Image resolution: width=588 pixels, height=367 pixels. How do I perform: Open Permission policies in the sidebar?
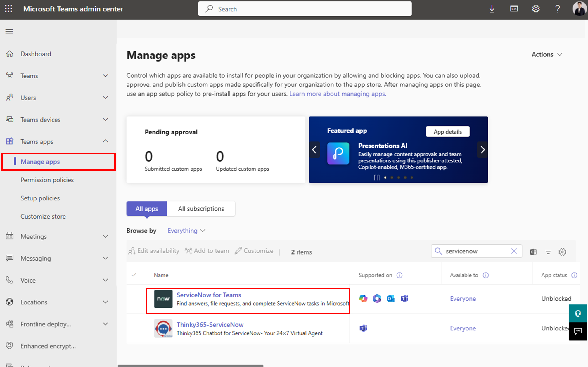coord(47,180)
